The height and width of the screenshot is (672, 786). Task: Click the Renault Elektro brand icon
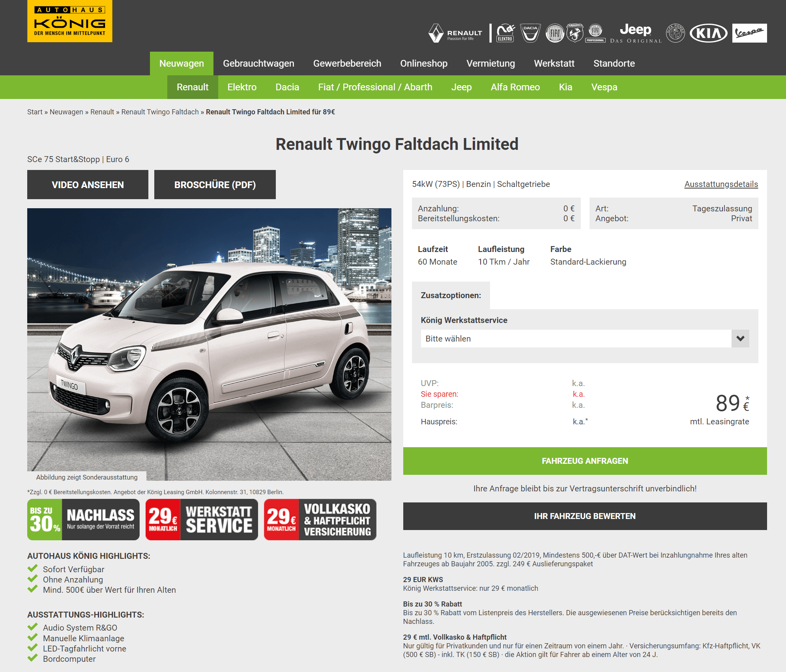(505, 33)
